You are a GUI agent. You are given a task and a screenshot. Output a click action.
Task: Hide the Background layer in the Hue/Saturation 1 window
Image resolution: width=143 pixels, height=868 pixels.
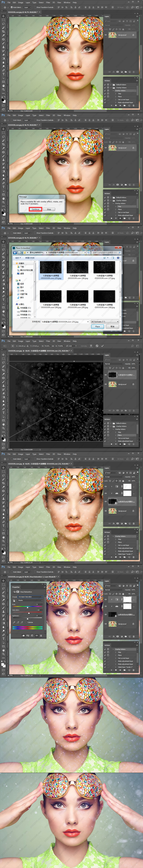pyautogui.click(x=106, y=624)
